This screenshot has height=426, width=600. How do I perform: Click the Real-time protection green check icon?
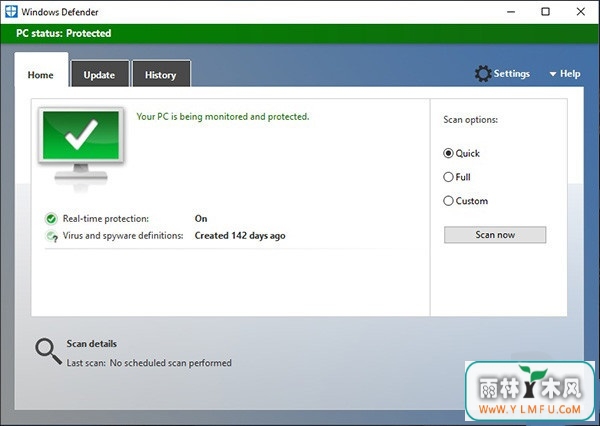coord(51,219)
